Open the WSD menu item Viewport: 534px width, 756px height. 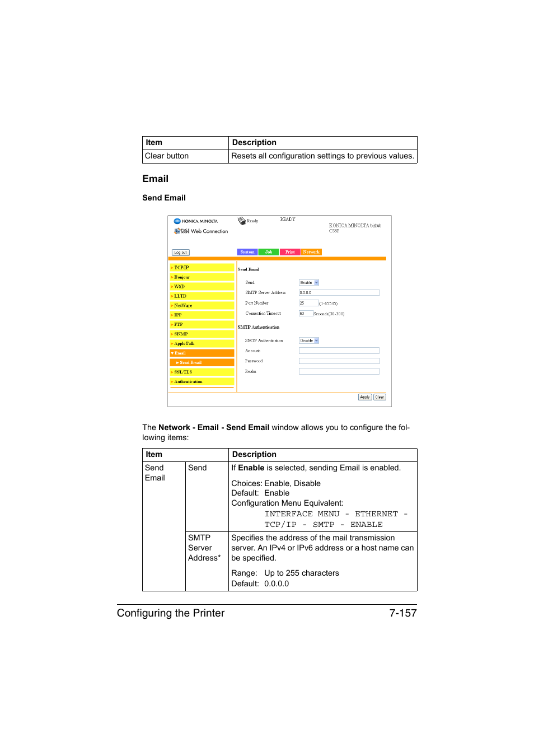coord(202,287)
